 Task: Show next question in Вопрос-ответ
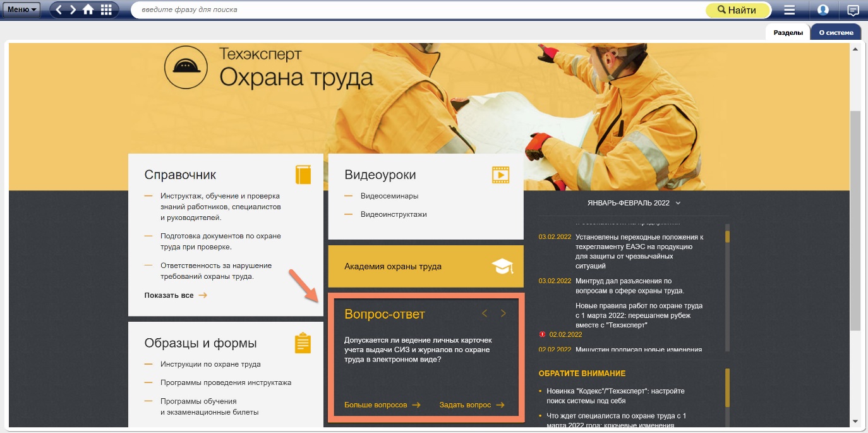[503, 314]
